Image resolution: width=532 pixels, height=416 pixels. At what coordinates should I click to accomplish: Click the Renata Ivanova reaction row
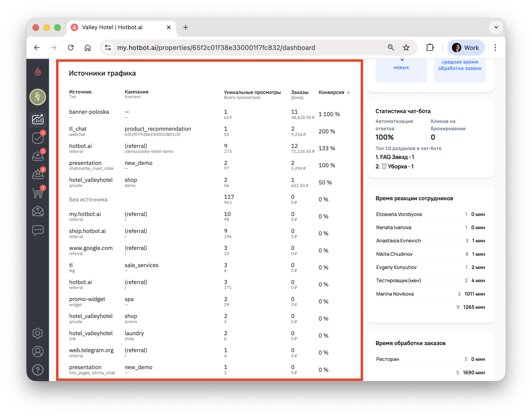[430, 227]
